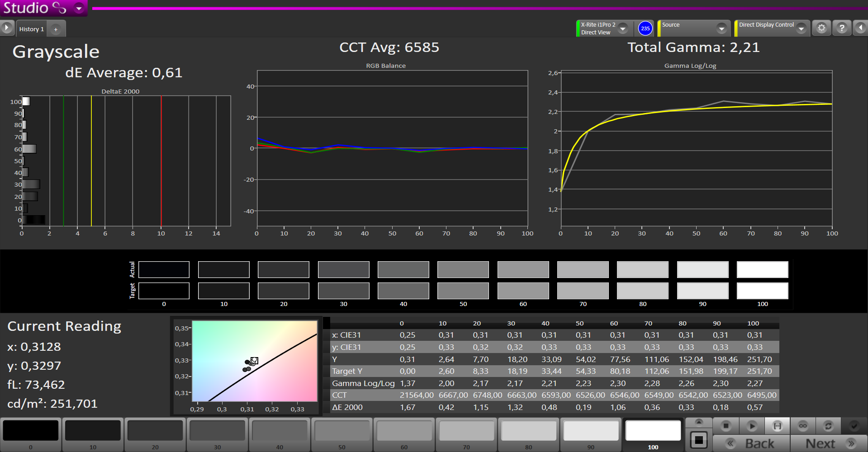The image size is (868, 452).
Task: Click the RGB Balance graph
Action: pos(392,148)
